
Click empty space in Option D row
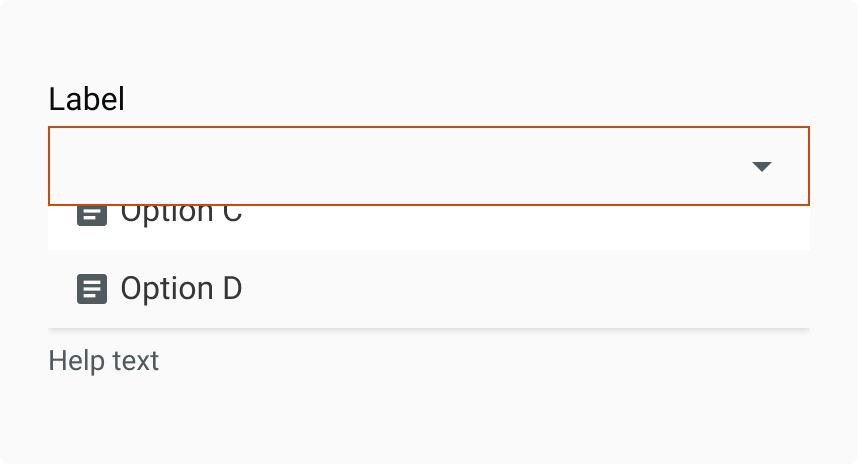click(x=520, y=289)
